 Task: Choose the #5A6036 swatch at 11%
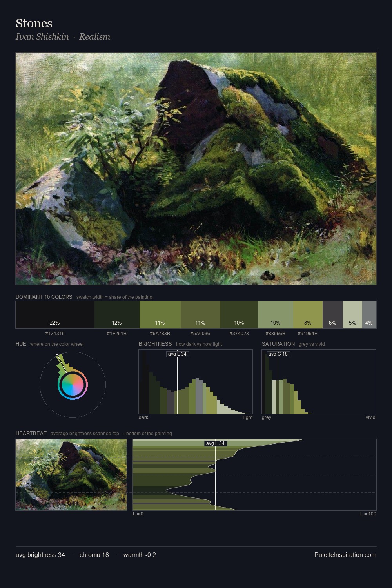pos(200,314)
